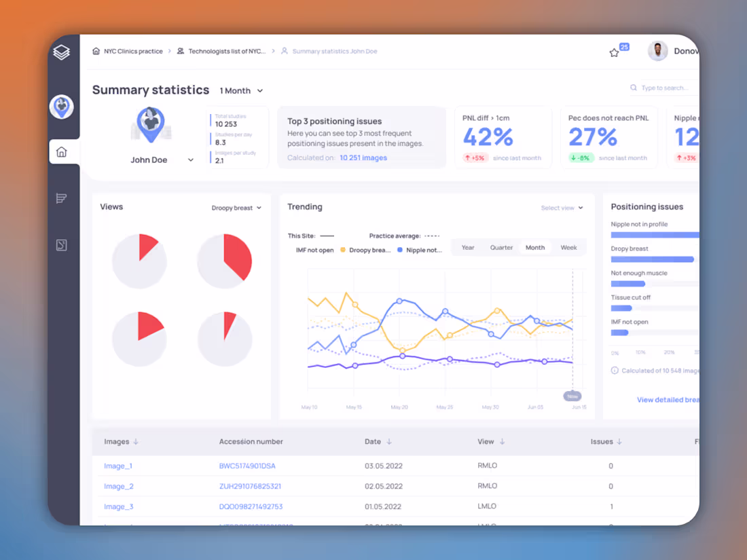Screen dimensions: 747x560
Task: Open the Select view dropdown in Trending
Action: coord(562,208)
